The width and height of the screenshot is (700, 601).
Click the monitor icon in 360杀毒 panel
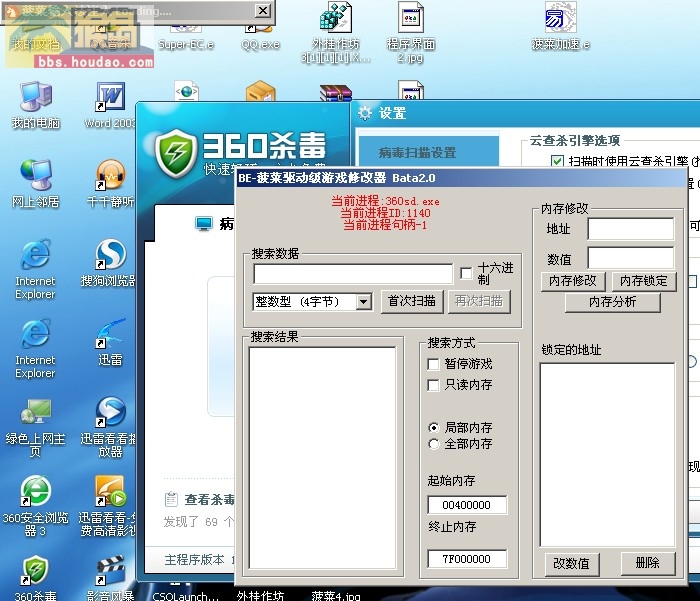[204, 223]
